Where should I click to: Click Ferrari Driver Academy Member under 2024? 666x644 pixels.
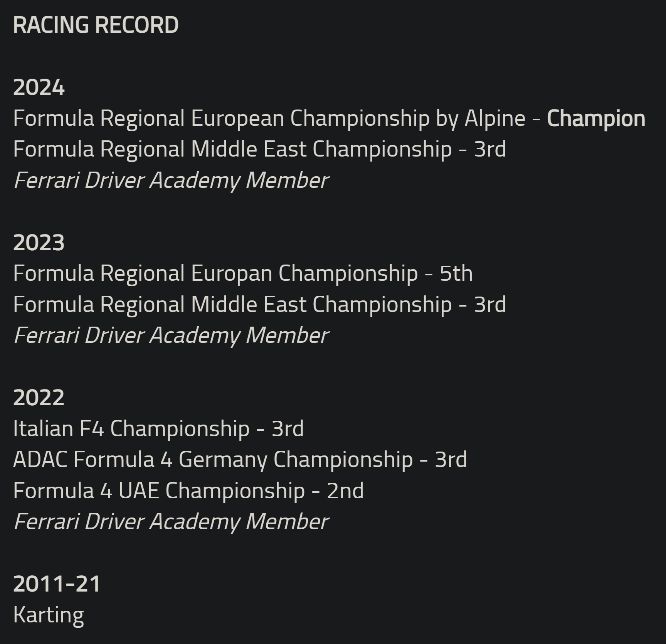[171, 180]
